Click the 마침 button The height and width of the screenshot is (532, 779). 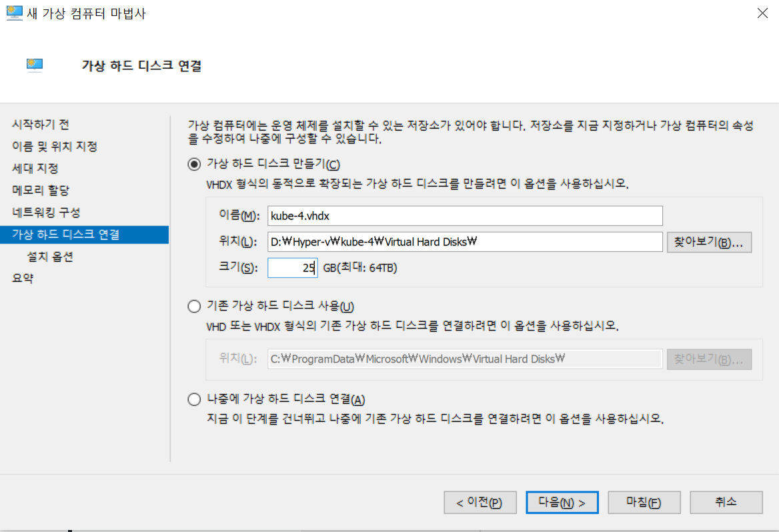(x=644, y=503)
